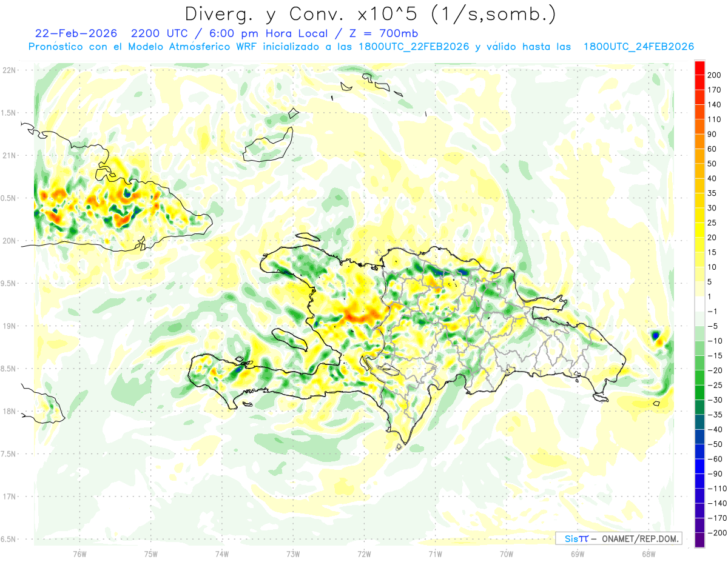This screenshot has width=728, height=562.
Task: Click the -200 legend value
Action: pyautogui.click(x=718, y=533)
